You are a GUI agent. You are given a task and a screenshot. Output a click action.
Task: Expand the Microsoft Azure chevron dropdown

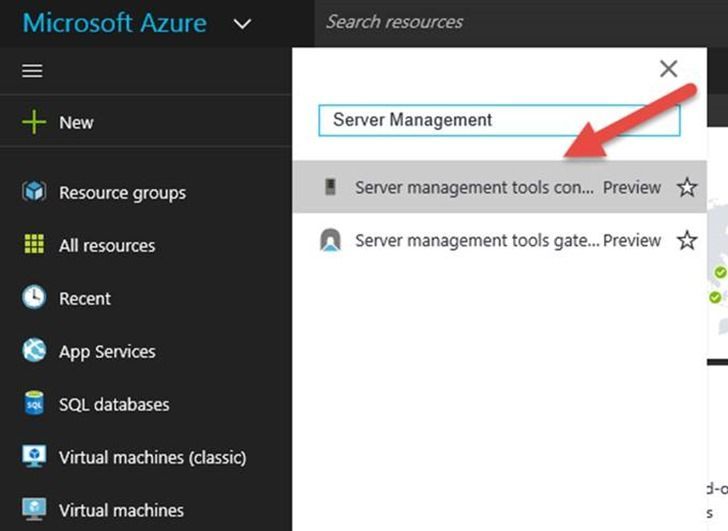241,22
